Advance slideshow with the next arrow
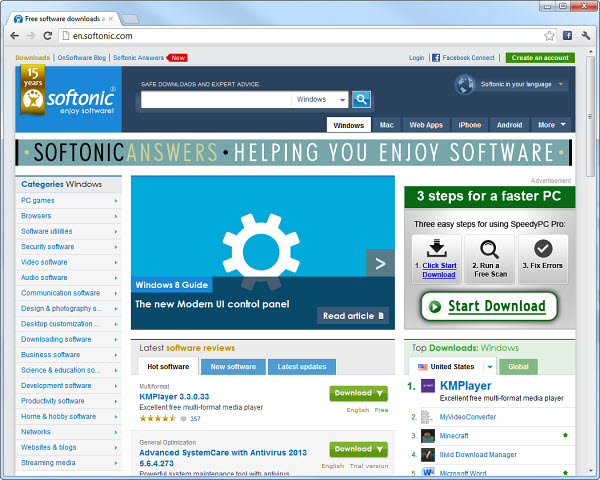 (x=380, y=264)
